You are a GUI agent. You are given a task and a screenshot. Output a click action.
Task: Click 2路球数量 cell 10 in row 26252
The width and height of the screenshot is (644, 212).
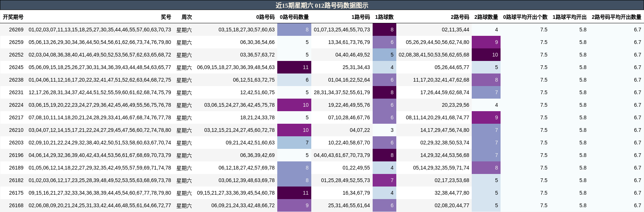[486, 55]
